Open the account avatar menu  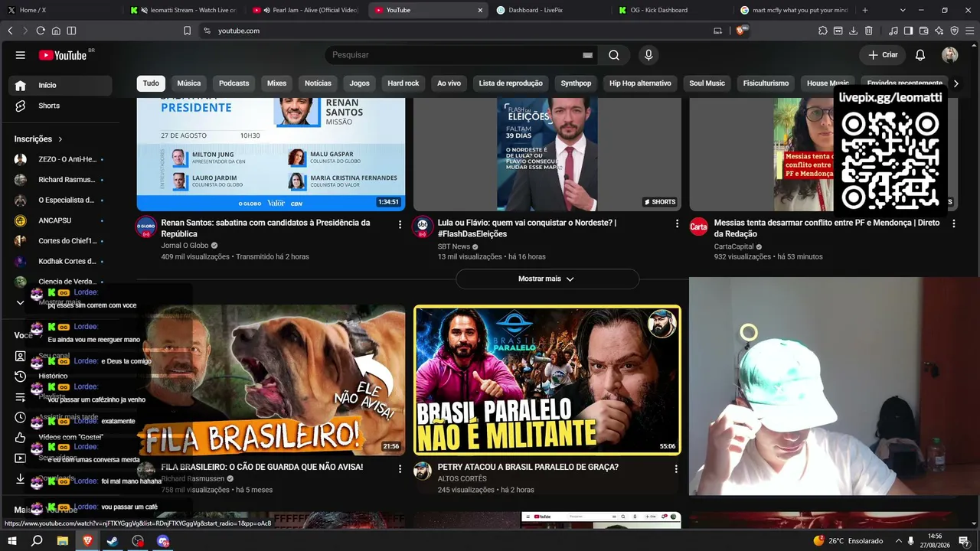click(x=950, y=55)
